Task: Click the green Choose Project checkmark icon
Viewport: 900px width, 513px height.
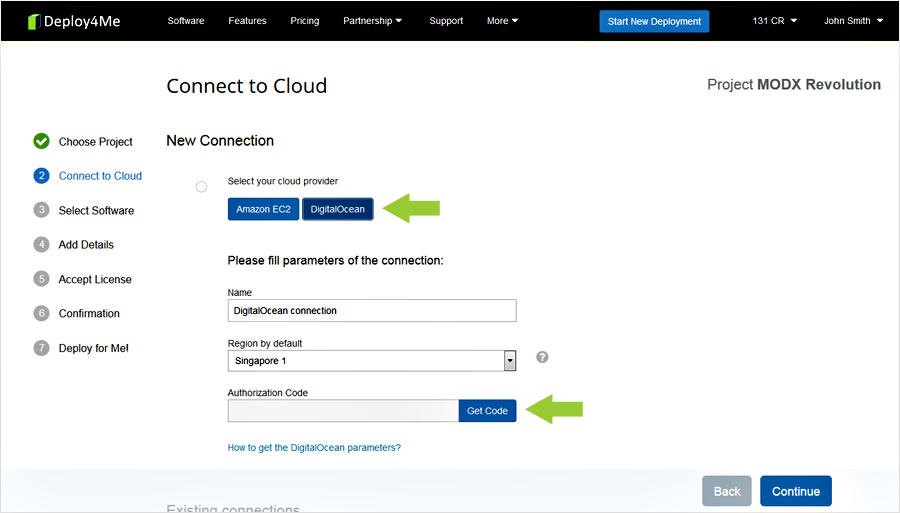Action: tap(41, 142)
